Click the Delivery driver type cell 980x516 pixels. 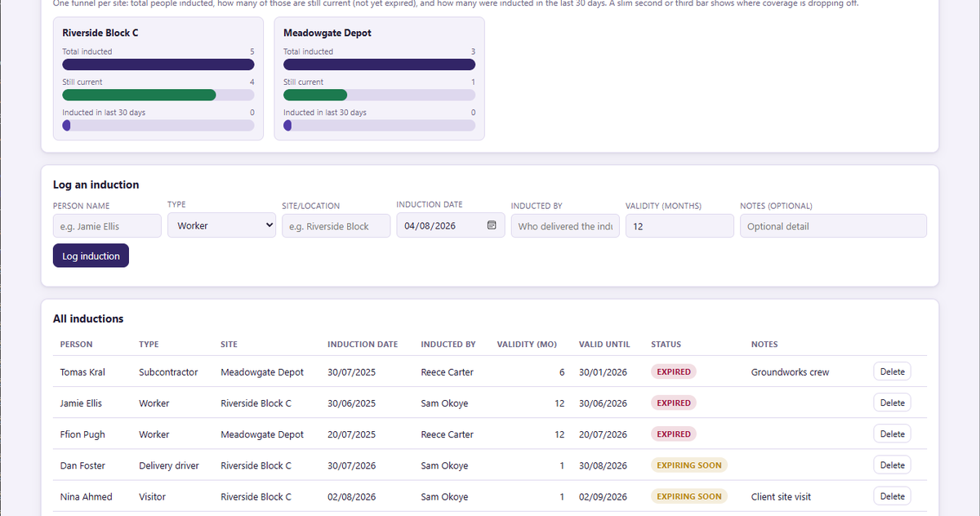click(168, 465)
